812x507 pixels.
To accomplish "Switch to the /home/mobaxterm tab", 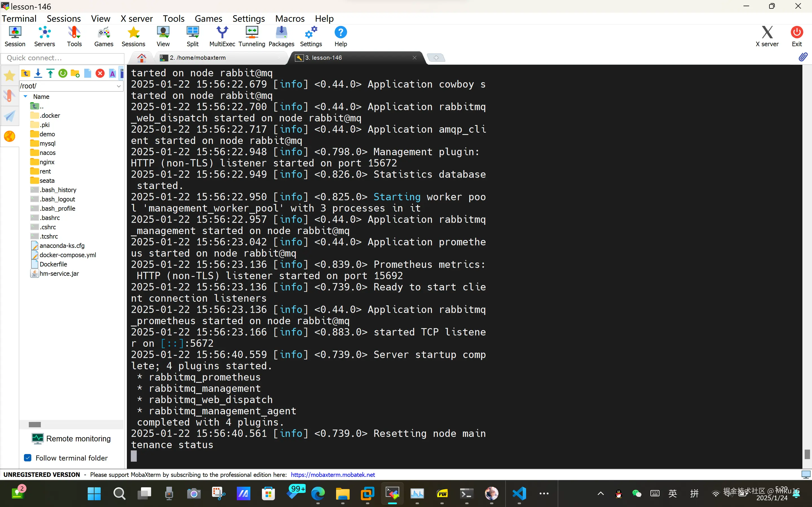I will click(198, 58).
